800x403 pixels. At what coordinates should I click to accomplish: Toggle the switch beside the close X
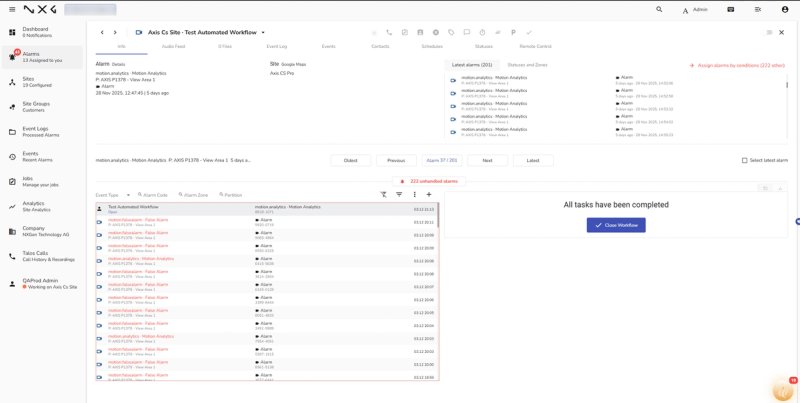tap(767, 32)
